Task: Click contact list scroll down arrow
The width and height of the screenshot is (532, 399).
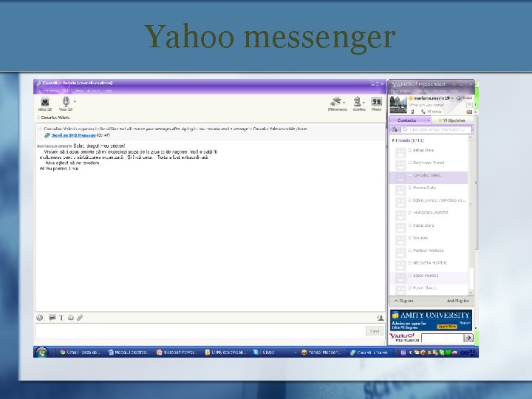Action: coord(471,292)
